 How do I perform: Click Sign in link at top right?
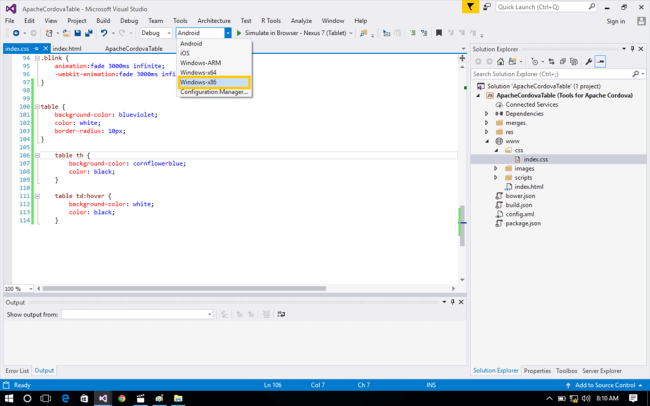[616, 21]
